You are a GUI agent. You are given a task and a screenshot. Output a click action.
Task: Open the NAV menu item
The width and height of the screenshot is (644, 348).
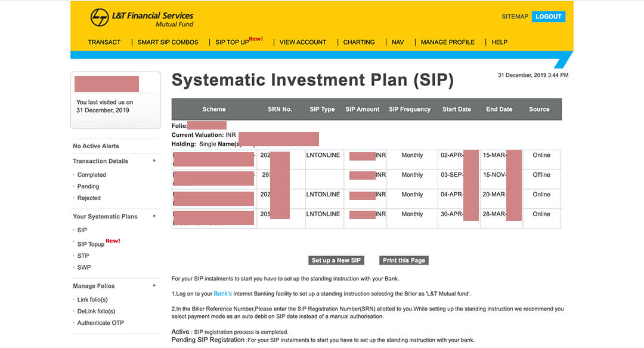398,42
